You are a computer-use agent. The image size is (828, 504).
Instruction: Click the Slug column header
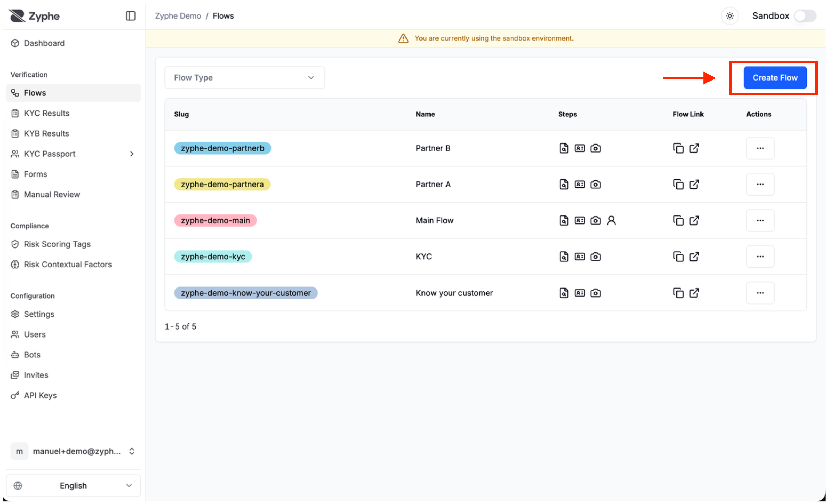(181, 114)
